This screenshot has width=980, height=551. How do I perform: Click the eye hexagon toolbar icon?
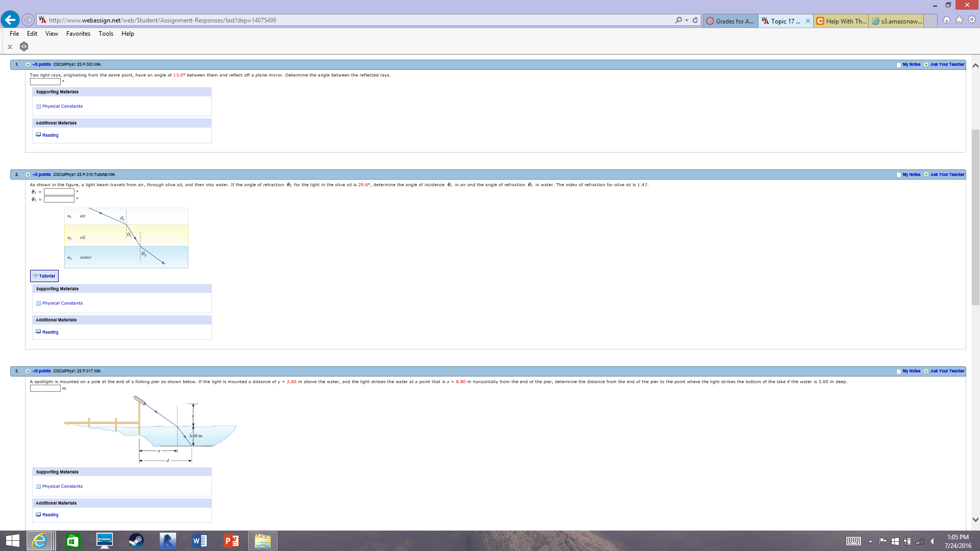[x=24, y=46]
